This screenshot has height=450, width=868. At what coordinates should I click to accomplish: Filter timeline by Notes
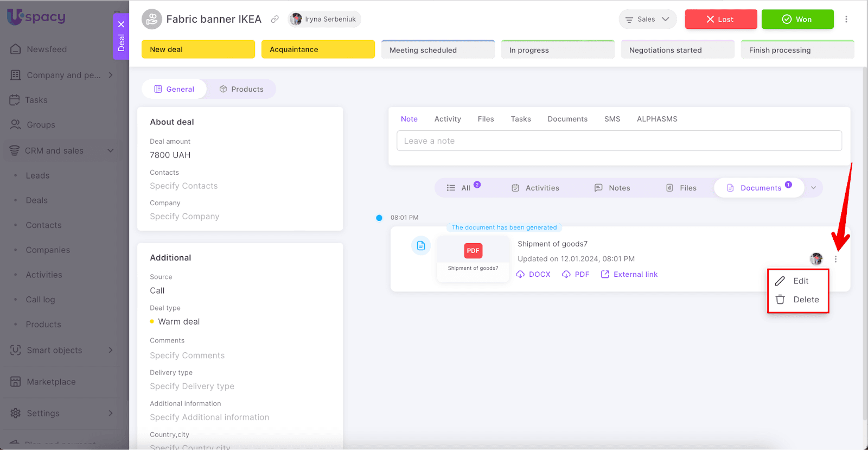click(x=612, y=188)
